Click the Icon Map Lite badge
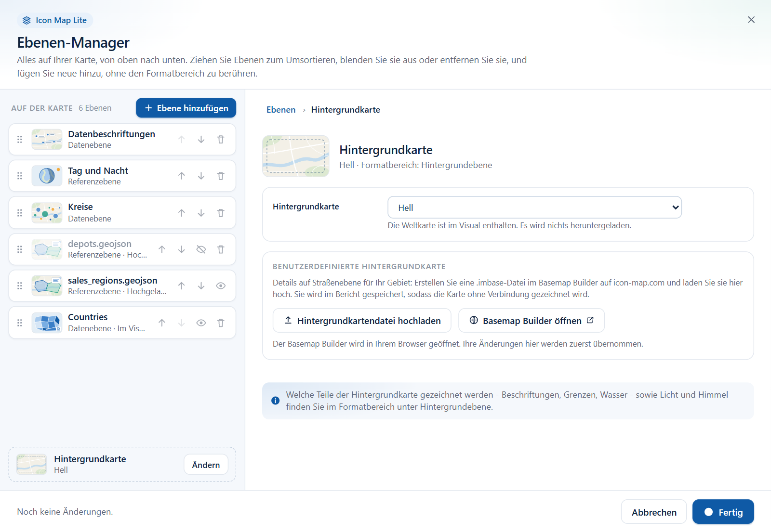This screenshot has width=771, height=532. tap(55, 20)
